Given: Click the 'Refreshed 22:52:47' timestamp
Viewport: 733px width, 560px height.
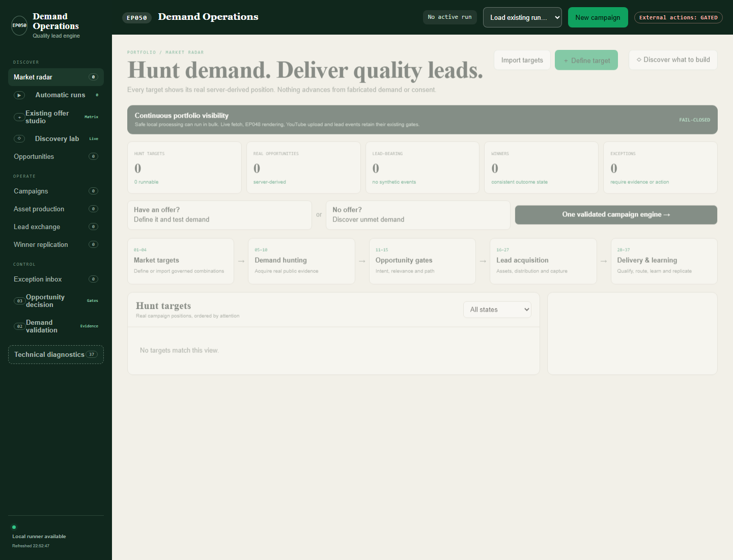Looking at the screenshot, I should (31, 546).
